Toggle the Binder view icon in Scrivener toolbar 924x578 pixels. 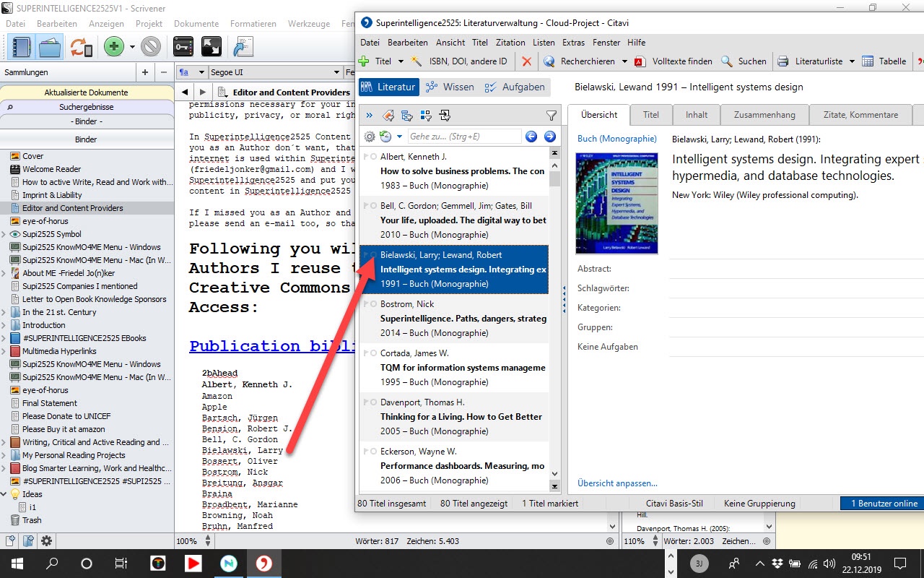tap(22, 48)
